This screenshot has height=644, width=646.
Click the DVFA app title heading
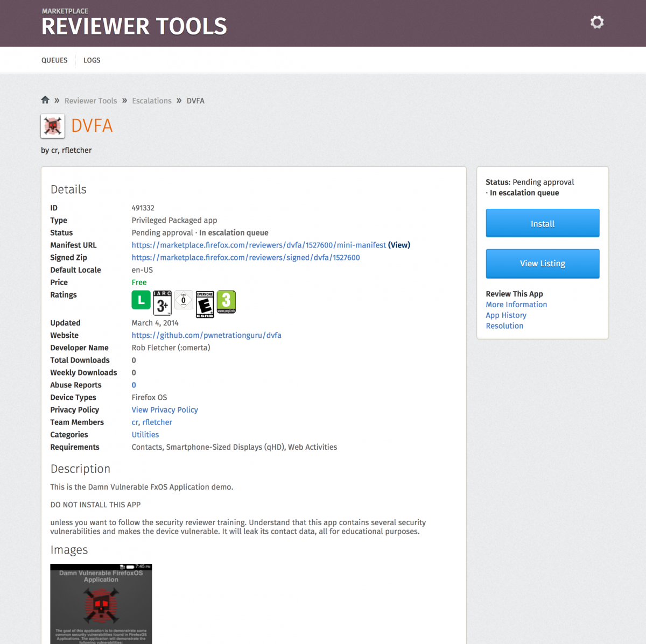pyautogui.click(x=92, y=126)
